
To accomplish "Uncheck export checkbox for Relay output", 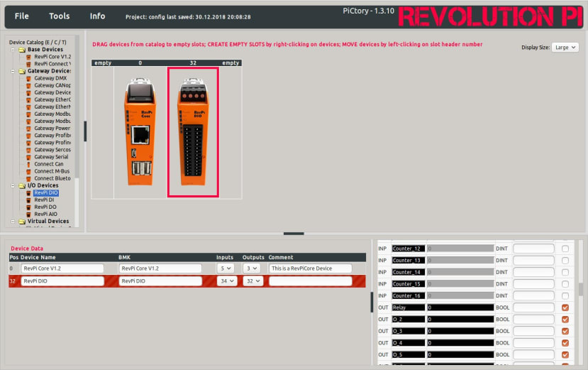I will click(565, 308).
